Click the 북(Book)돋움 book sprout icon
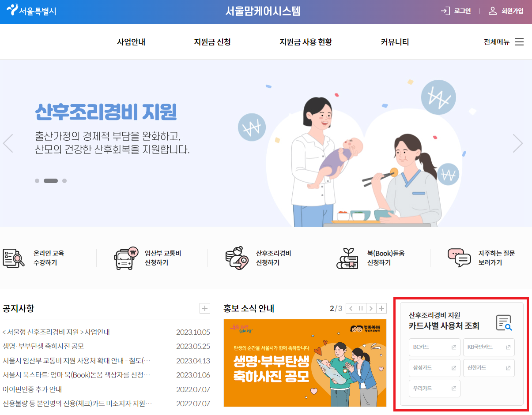Screen dimensions: 532x415 [348, 258]
